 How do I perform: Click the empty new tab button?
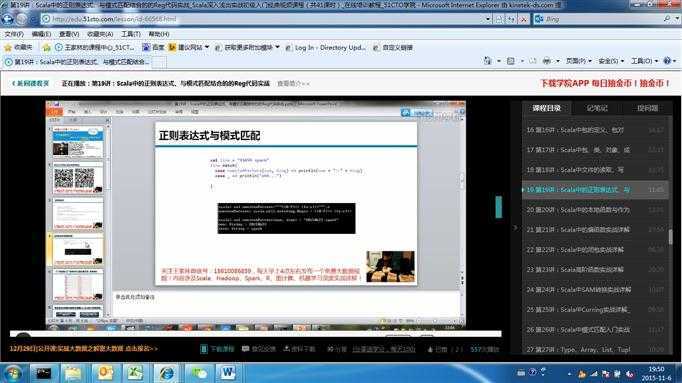[159, 63]
